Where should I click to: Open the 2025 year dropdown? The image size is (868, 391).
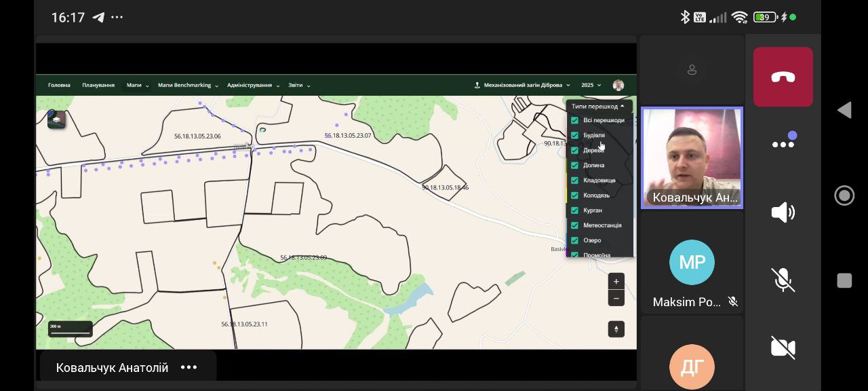pyautogui.click(x=591, y=86)
